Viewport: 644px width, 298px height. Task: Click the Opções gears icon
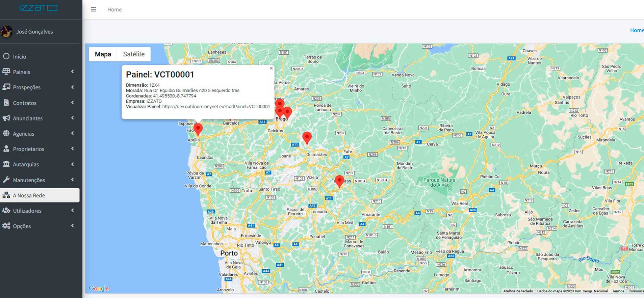point(6,226)
